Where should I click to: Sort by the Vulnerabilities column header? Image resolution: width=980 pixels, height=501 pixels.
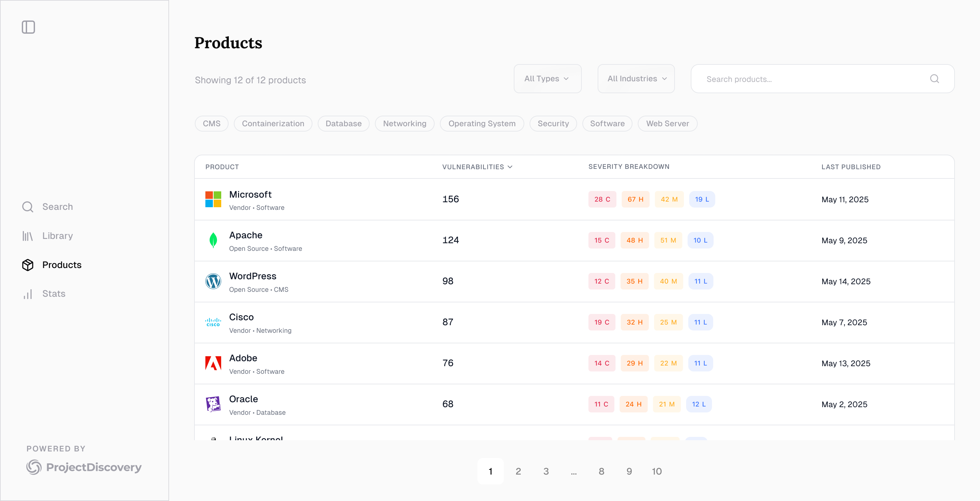(477, 167)
